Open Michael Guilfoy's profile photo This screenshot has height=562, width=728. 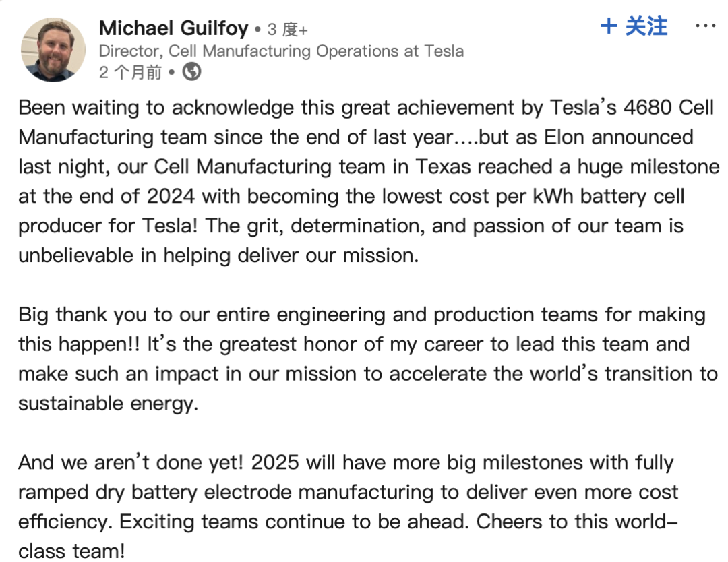click(53, 50)
